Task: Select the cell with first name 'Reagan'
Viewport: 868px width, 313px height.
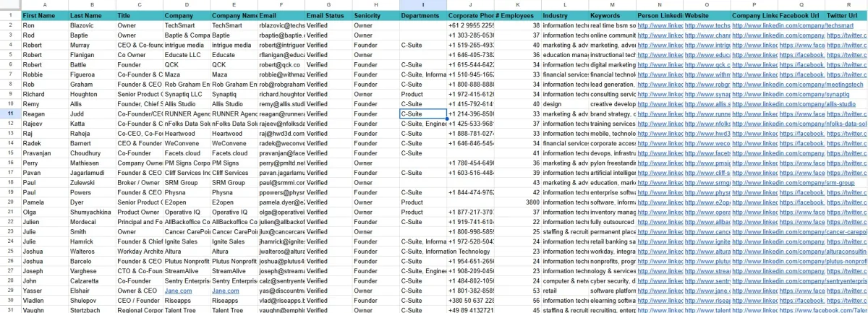Action: [45, 114]
